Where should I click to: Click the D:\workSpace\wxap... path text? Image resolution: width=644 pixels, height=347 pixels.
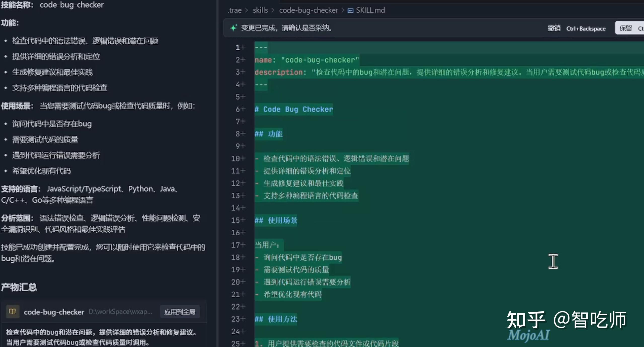coord(120,312)
